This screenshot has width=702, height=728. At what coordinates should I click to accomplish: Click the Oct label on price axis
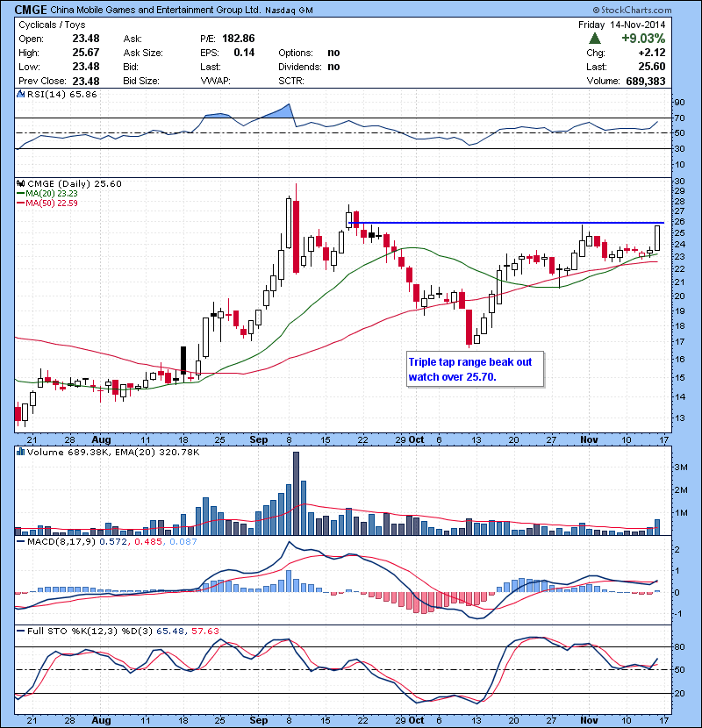pos(416,439)
